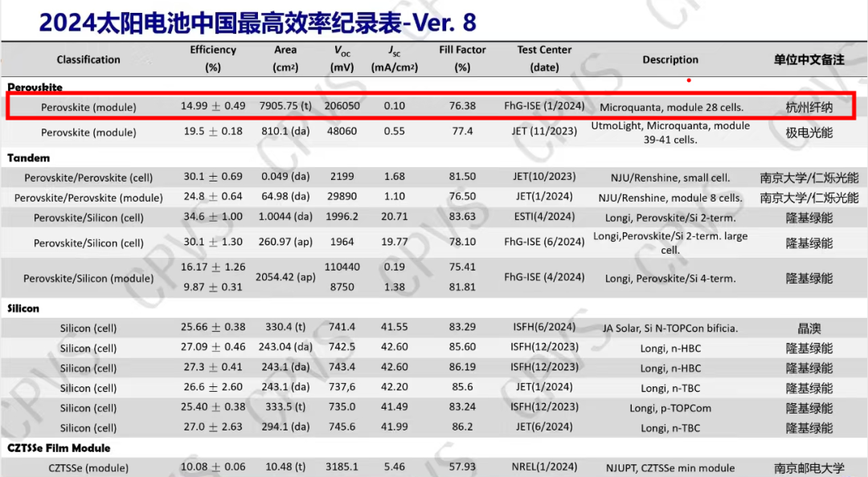Click efficiency value "30.1 ± 1.30"
The height and width of the screenshot is (477, 868).
coord(213,242)
